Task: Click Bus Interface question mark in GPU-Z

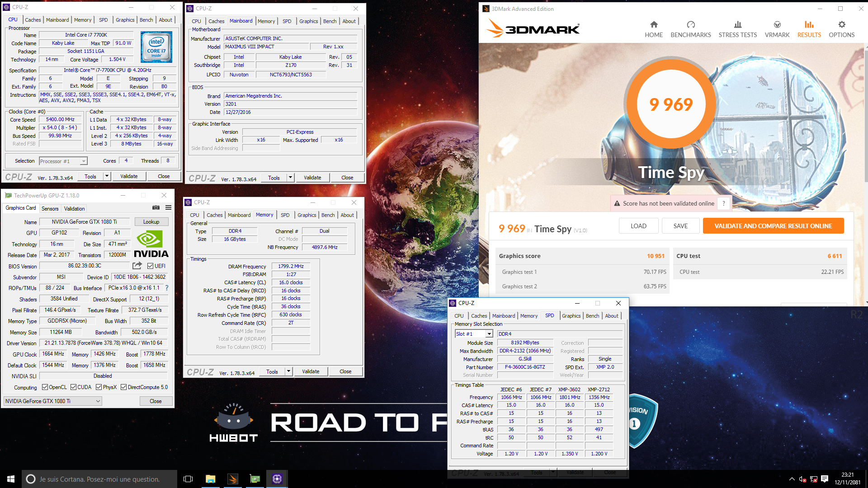Action: (x=167, y=288)
